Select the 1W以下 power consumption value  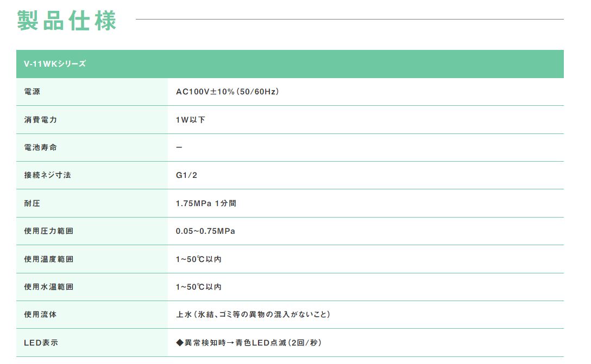[x=190, y=120]
